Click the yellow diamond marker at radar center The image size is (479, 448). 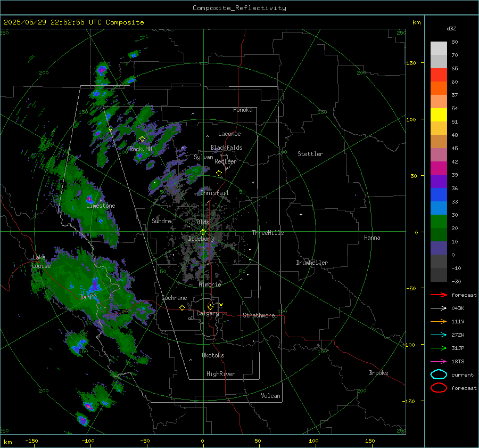pyautogui.click(x=203, y=232)
